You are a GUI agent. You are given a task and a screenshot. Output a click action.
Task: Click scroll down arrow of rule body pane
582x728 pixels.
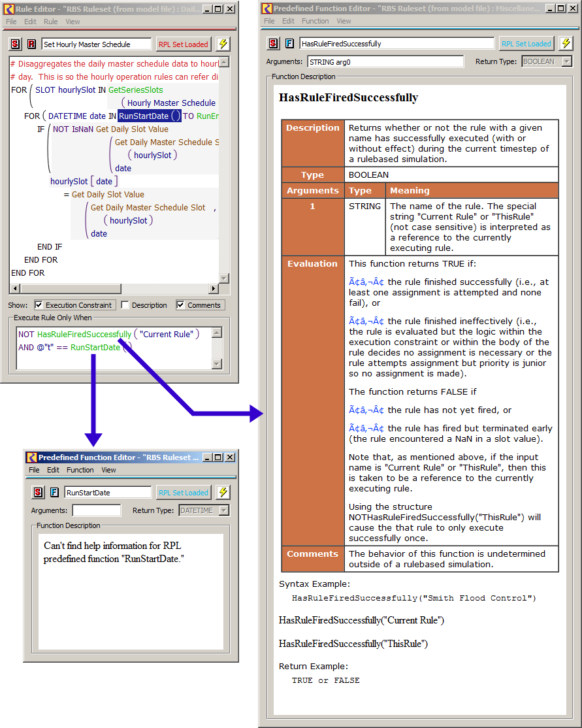[x=223, y=278]
